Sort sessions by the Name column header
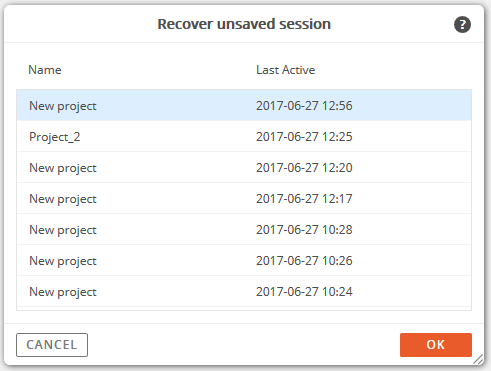 pyautogui.click(x=45, y=70)
